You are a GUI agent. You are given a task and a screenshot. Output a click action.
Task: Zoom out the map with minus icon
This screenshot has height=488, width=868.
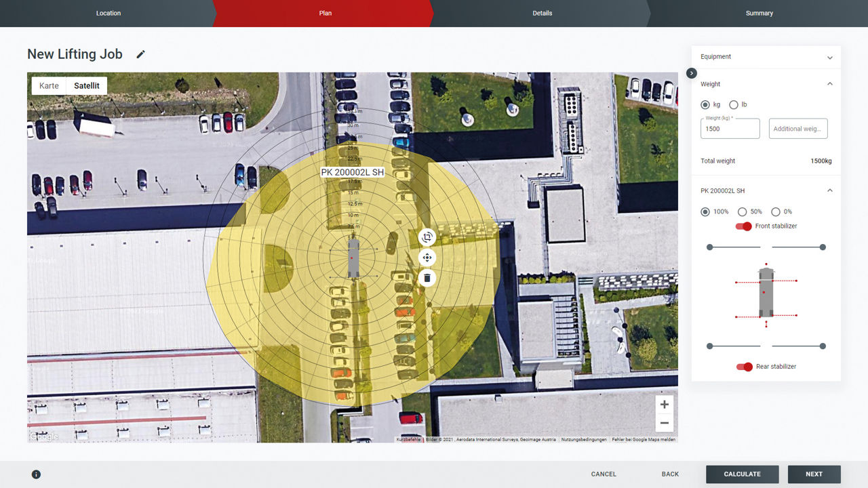pyautogui.click(x=664, y=423)
